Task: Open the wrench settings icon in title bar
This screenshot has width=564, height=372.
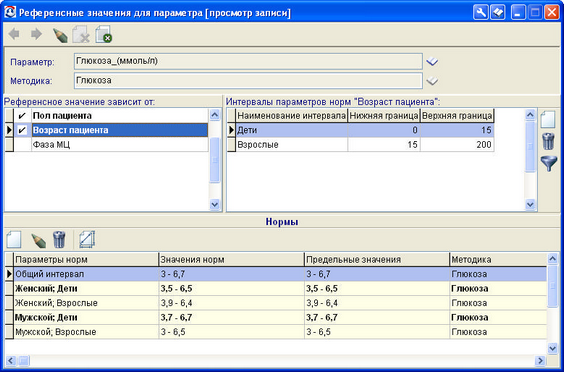Action: (x=481, y=13)
